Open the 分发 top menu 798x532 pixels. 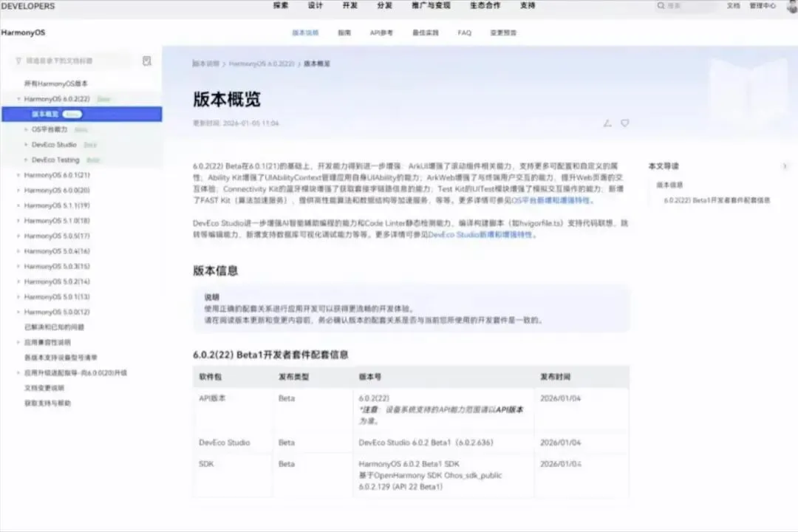click(x=385, y=6)
